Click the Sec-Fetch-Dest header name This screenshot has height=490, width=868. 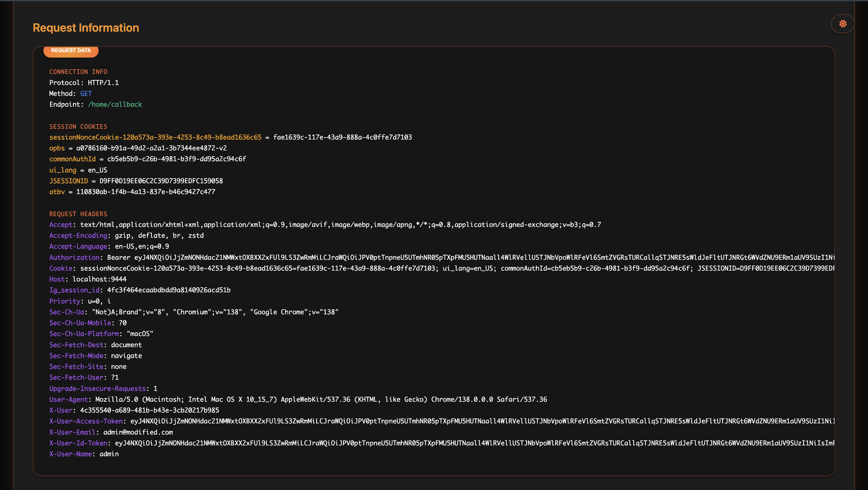click(76, 345)
